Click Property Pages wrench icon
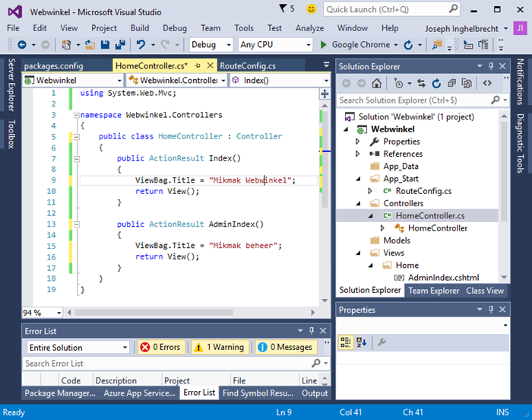This screenshot has width=532, height=420. tap(382, 342)
